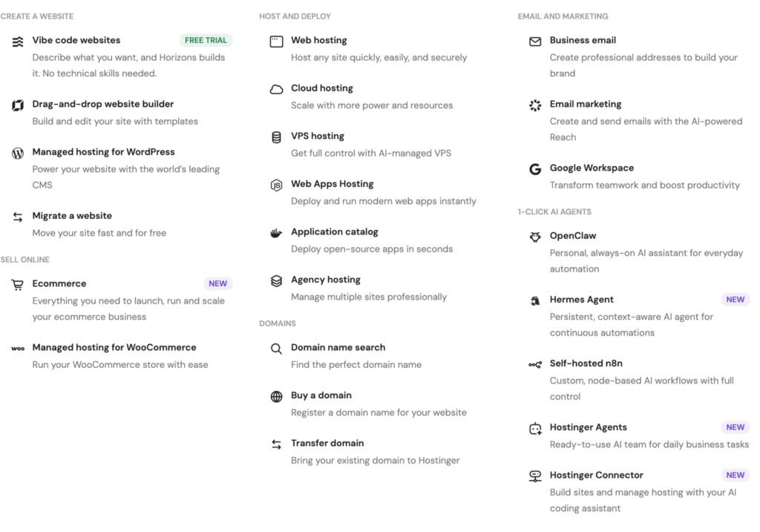Click the Woo logo icon
Screen dimensions: 760x532
click(x=18, y=349)
